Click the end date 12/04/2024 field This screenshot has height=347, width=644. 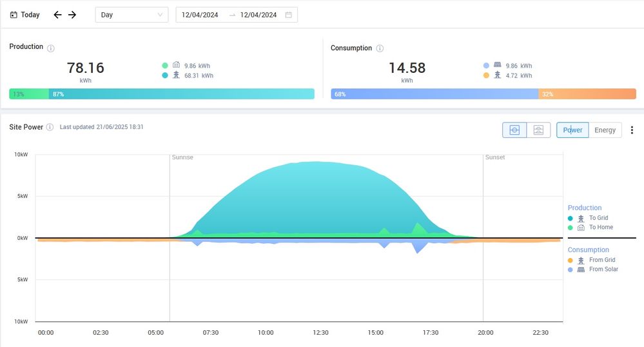point(258,15)
